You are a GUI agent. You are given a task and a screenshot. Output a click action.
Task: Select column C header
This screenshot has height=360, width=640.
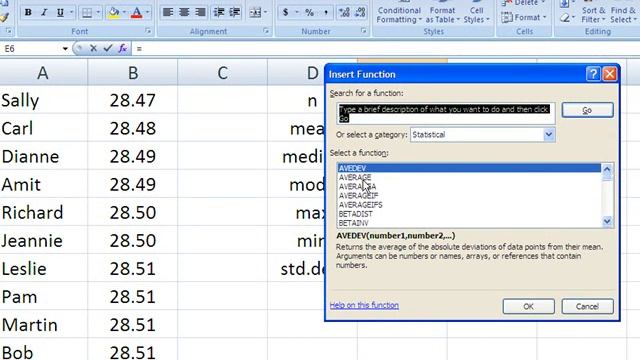222,73
